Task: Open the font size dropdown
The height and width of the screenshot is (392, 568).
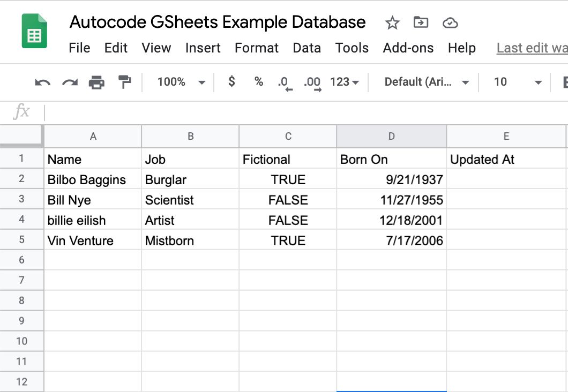Action: coord(516,82)
